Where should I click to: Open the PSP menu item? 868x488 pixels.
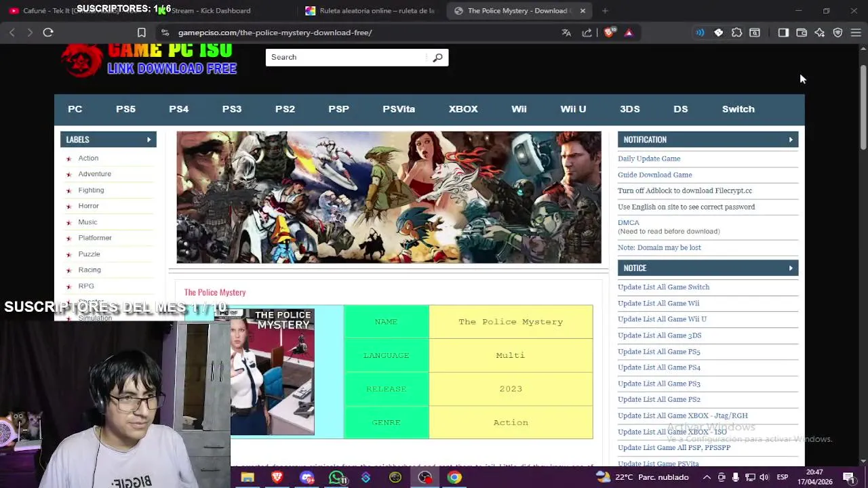pos(339,109)
